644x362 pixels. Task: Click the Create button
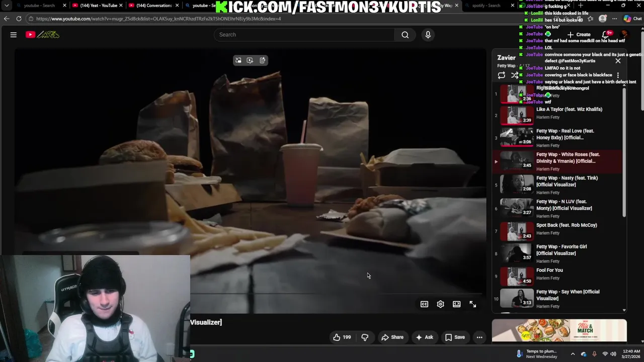pyautogui.click(x=579, y=35)
